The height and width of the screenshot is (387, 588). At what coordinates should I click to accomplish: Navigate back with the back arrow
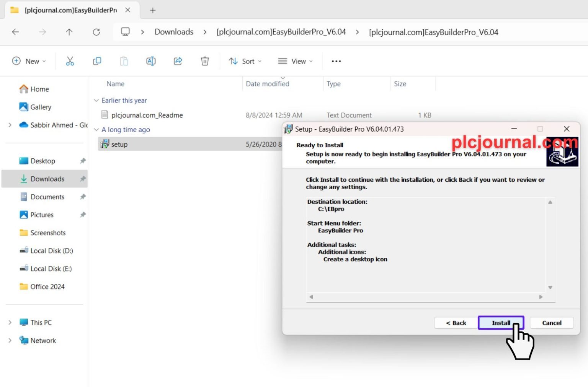[x=16, y=32]
